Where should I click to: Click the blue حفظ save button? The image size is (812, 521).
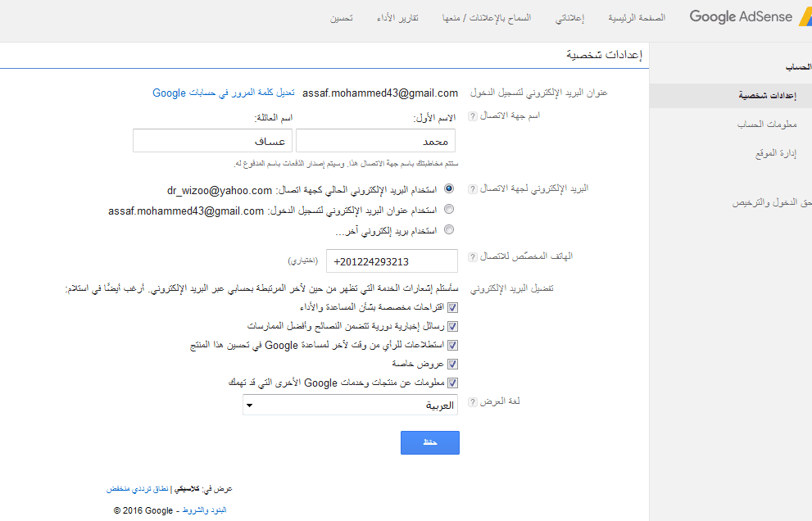[x=430, y=443]
